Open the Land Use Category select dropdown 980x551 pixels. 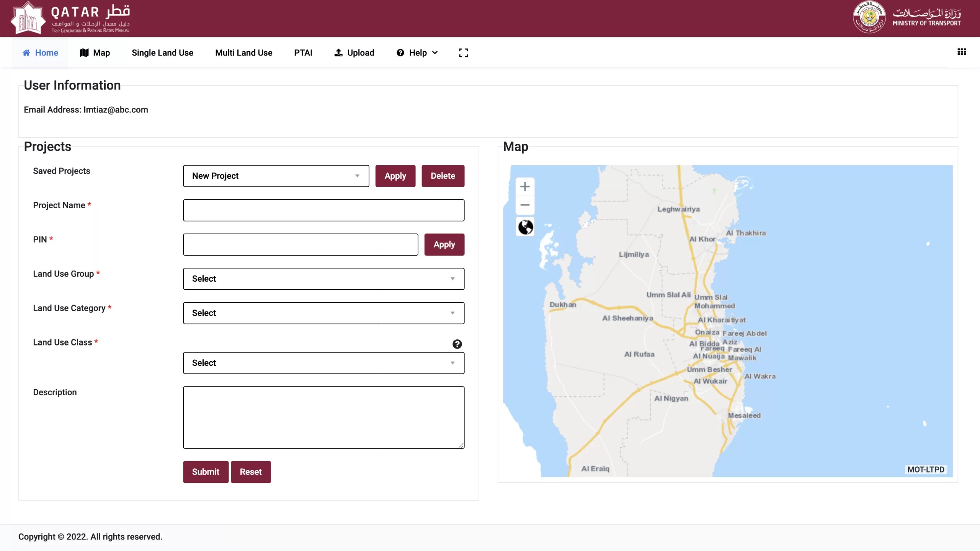323,313
